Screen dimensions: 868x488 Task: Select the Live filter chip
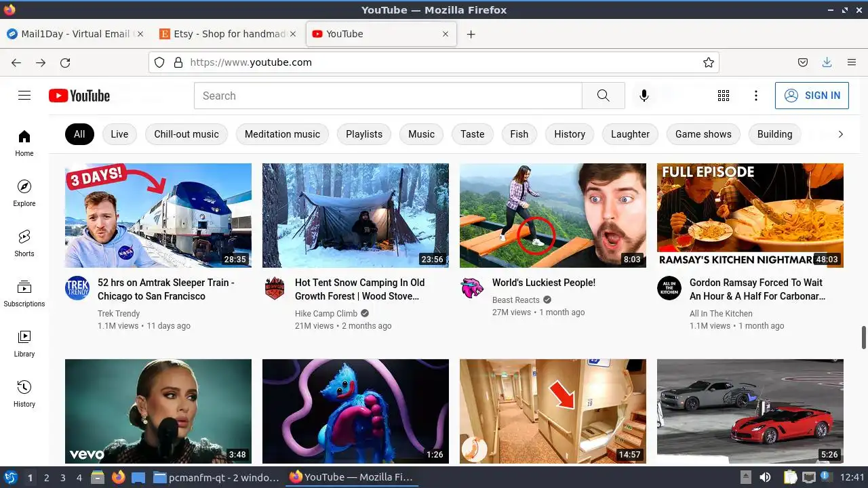tap(119, 134)
